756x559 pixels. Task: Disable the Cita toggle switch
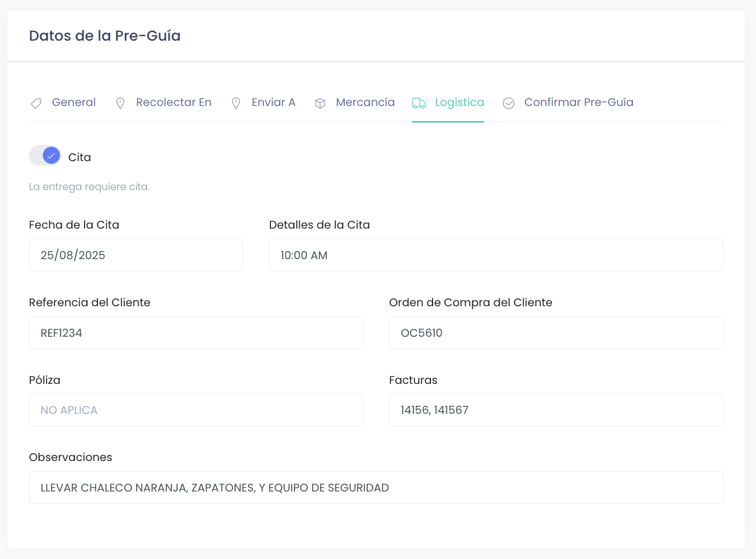point(46,156)
